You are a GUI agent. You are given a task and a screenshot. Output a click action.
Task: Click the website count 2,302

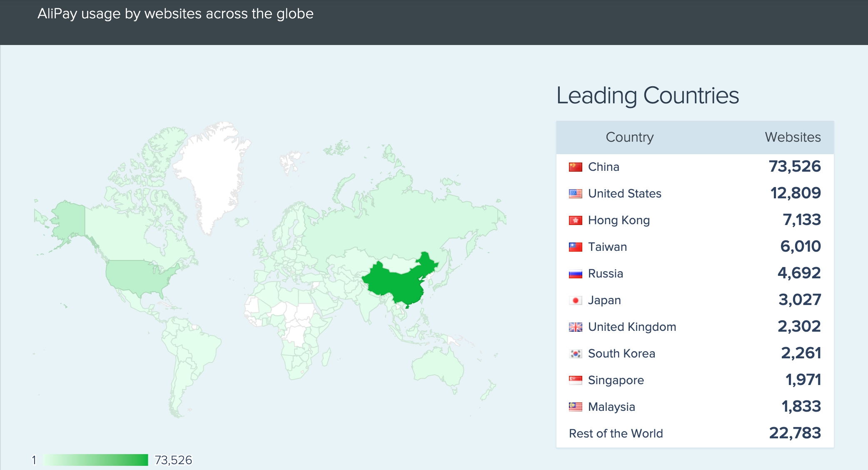pos(799,327)
